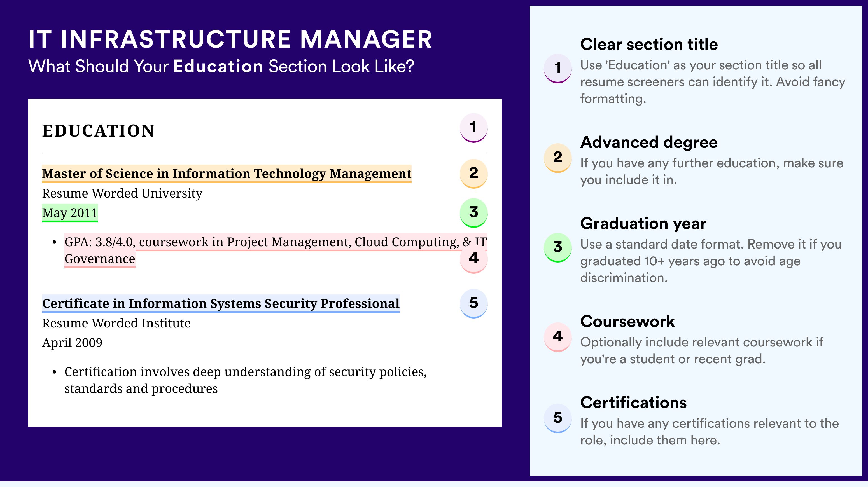This screenshot has width=868, height=487.
Task: Click the pink 4 badge near the GPA line
Action: [473, 258]
